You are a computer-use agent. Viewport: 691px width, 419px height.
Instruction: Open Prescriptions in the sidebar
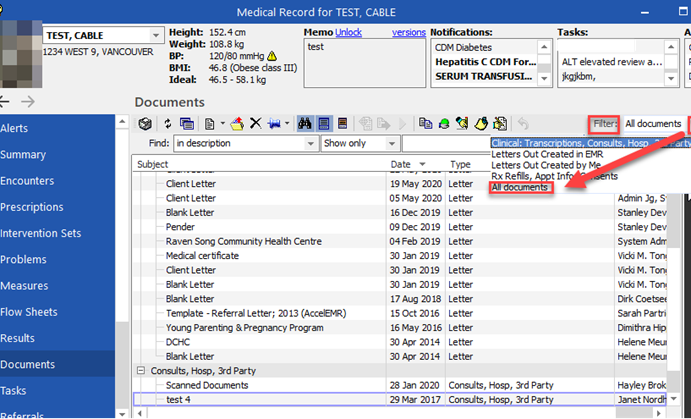57,207
